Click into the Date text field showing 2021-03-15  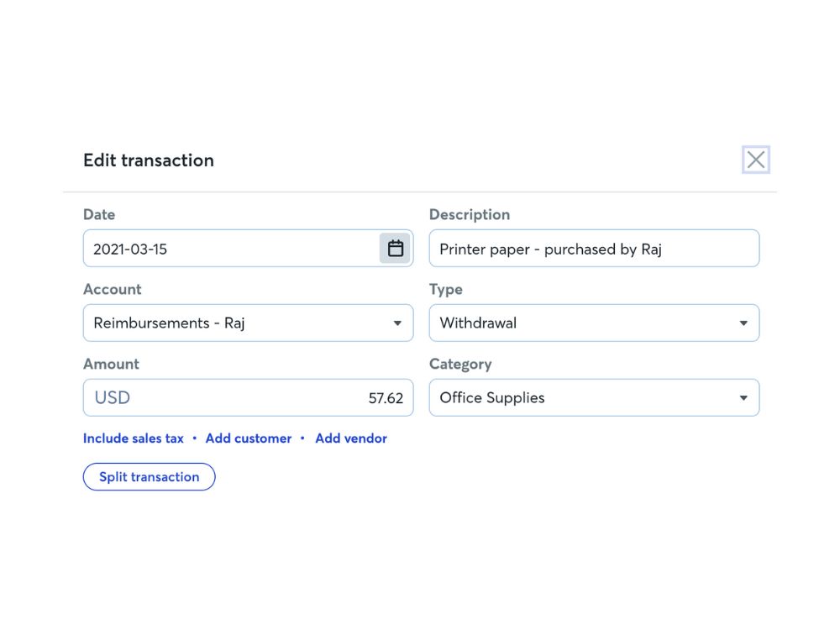click(x=231, y=248)
